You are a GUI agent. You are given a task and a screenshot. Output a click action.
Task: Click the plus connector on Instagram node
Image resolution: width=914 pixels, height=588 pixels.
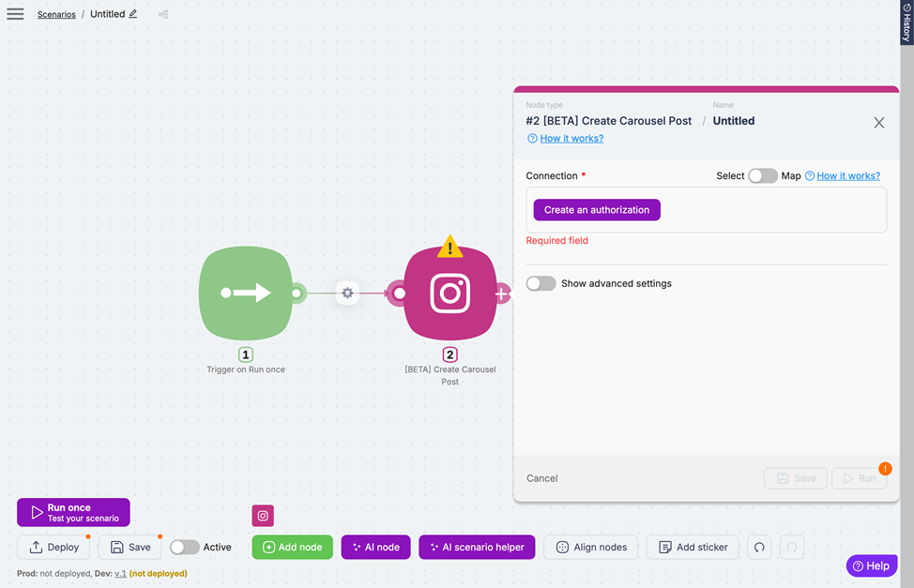click(x=502, y=294)
